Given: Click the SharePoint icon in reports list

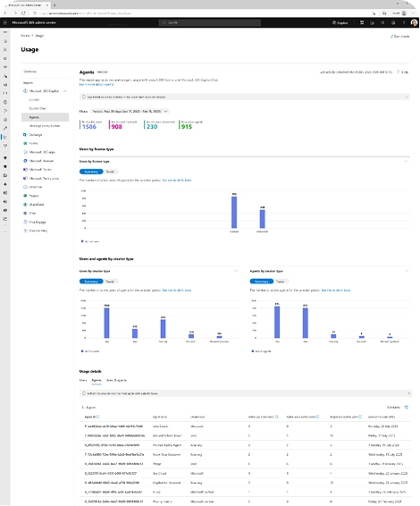Looking at the screenshot, I should (x=25, y=204).
